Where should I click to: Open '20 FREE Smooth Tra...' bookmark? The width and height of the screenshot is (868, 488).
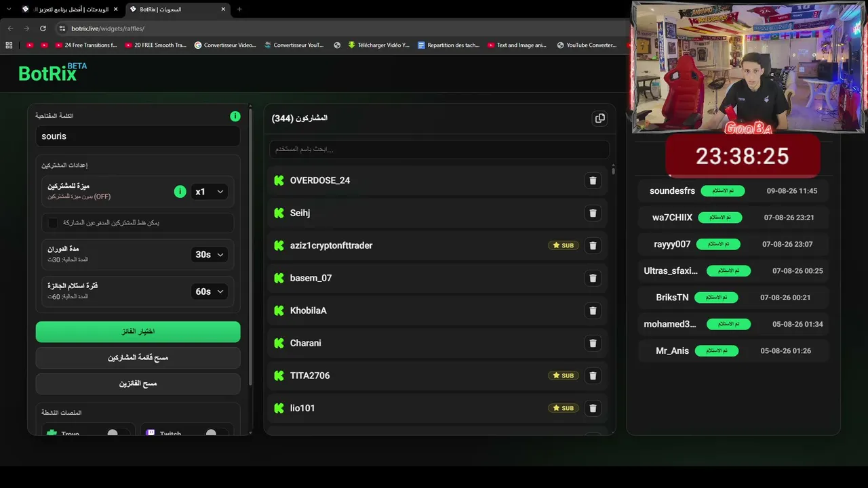(155, 45)
